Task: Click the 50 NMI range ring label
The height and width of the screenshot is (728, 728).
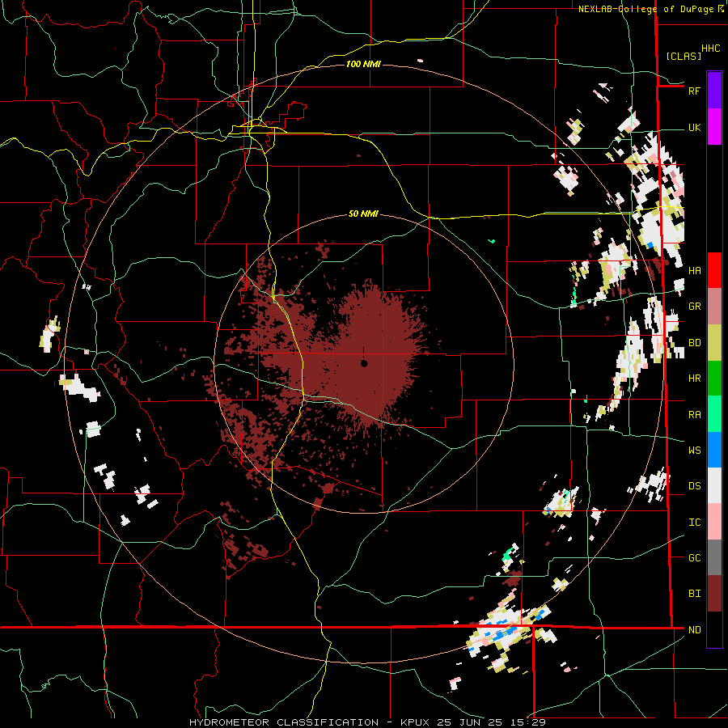Action: [x=363, y=214]
